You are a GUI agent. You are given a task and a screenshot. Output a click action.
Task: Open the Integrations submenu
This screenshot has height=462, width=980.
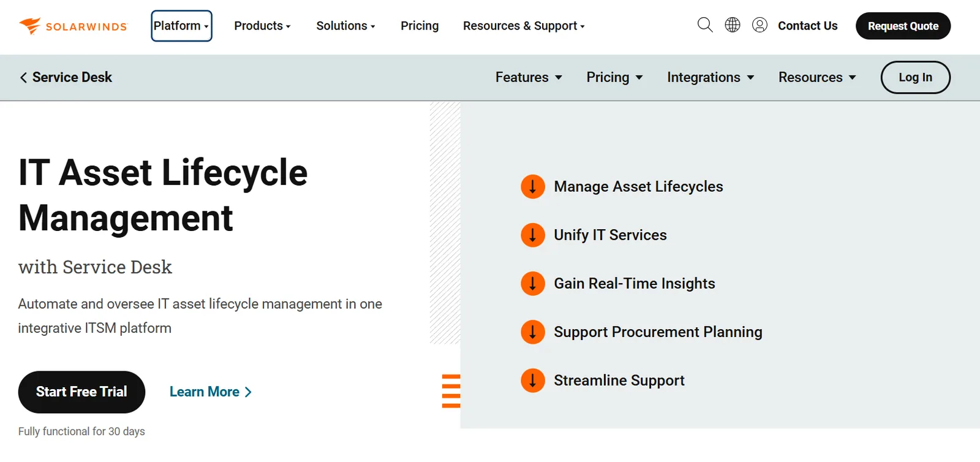(x=710, y=77)
